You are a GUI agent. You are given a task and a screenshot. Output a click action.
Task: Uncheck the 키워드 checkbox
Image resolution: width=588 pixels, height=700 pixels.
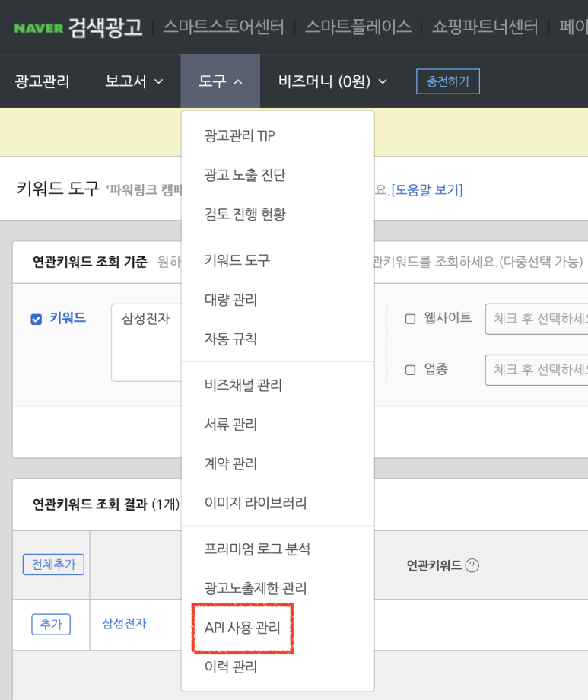[37, 320]
